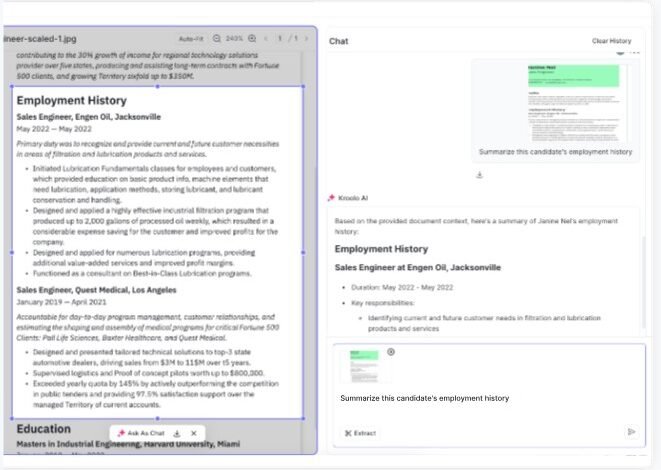
Task: Click the right-middle selection handle
Action: pyautogui.click(x=303, y=252)
